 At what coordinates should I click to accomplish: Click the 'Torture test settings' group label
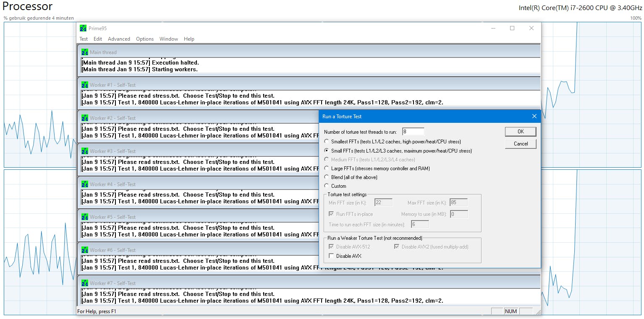tap(347, 195)
